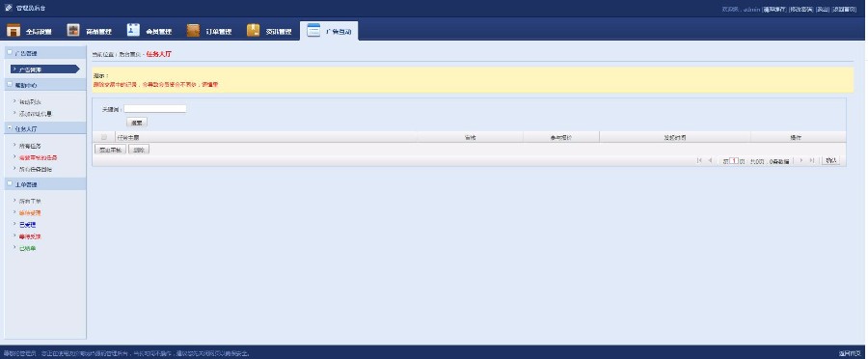Open the 全局设置 global settings storefront icon tab
Viewport: 868px width, 359px height.
pos(29,31)
